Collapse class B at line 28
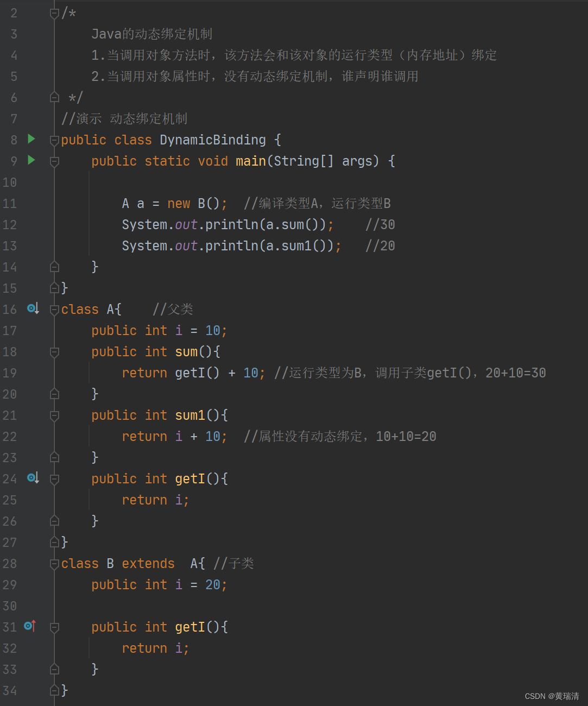 (x=54, y=564)
